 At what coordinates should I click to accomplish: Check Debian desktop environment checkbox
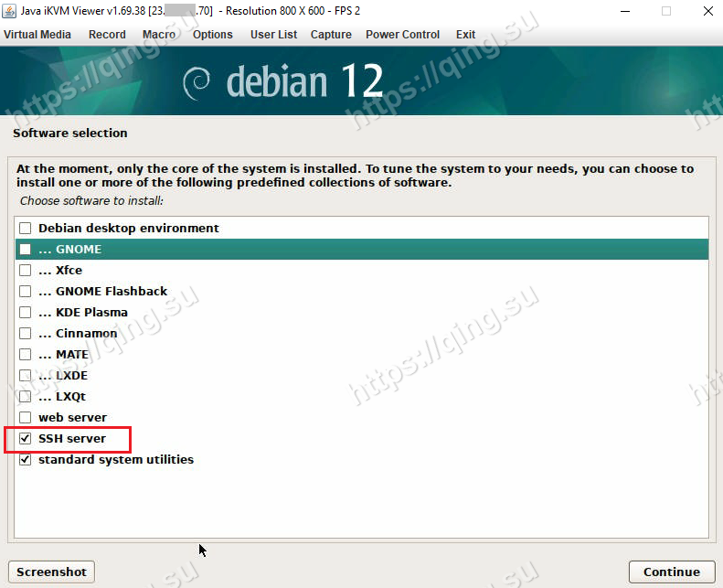26,229
